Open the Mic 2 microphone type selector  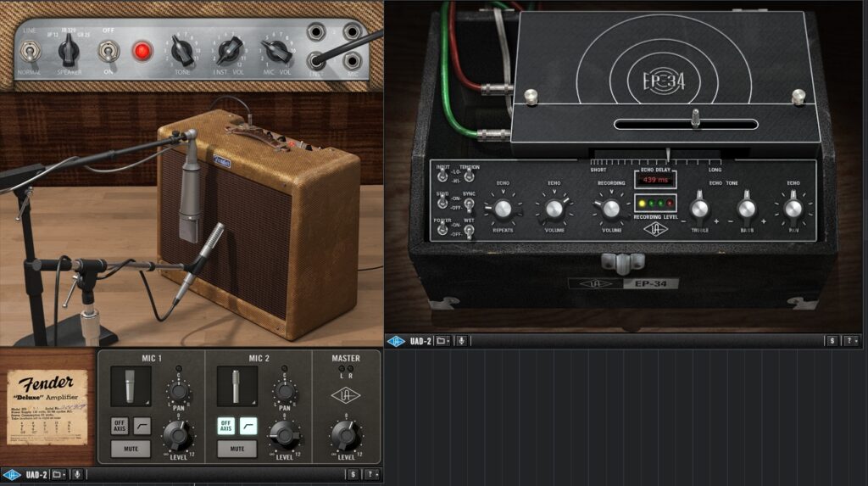coord(237,386)
